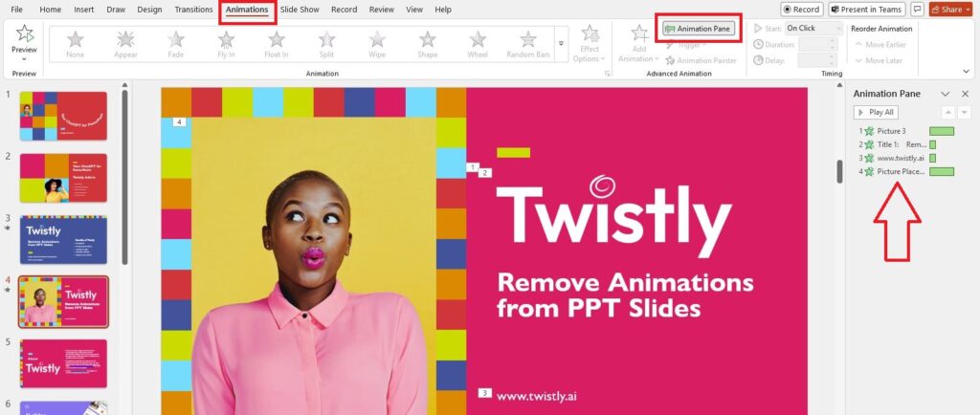Viewport: 980px width, 415px height.
Task: Open the Help tab
Action: point(443,10)
